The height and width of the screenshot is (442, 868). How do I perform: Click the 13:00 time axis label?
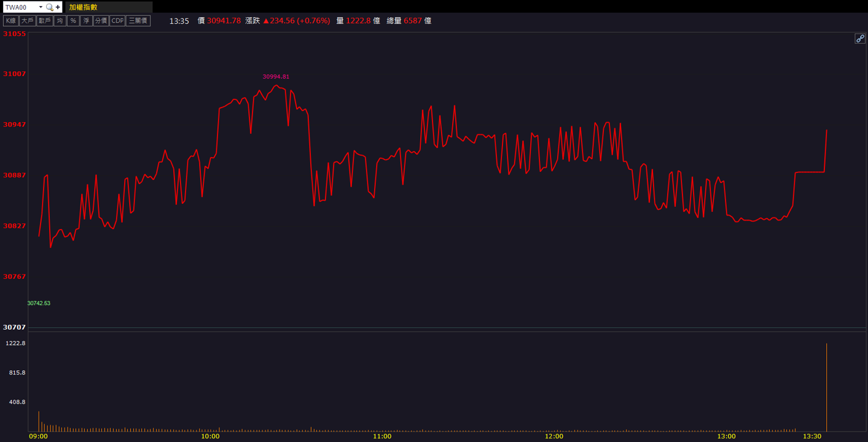tap(726, 436)
